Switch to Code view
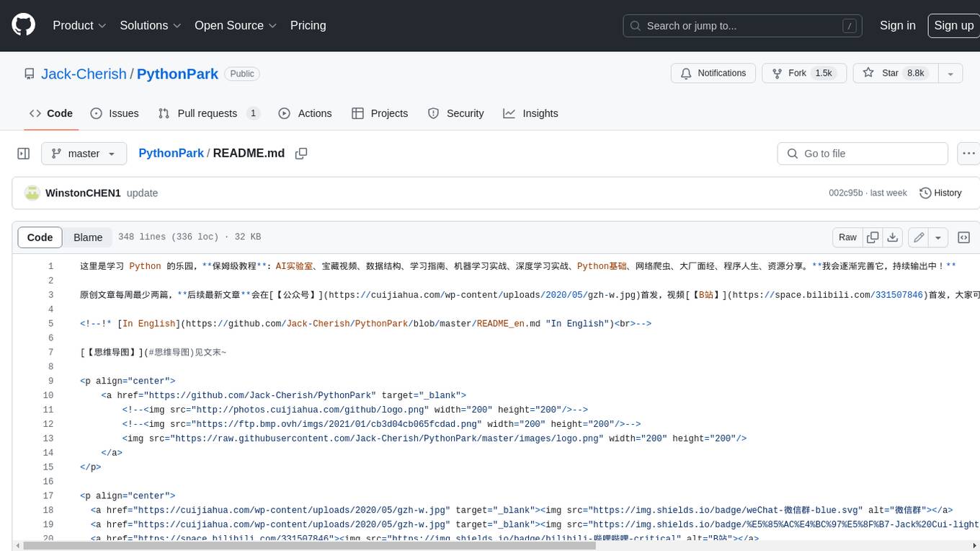980x551 pixels. point(40,237)
